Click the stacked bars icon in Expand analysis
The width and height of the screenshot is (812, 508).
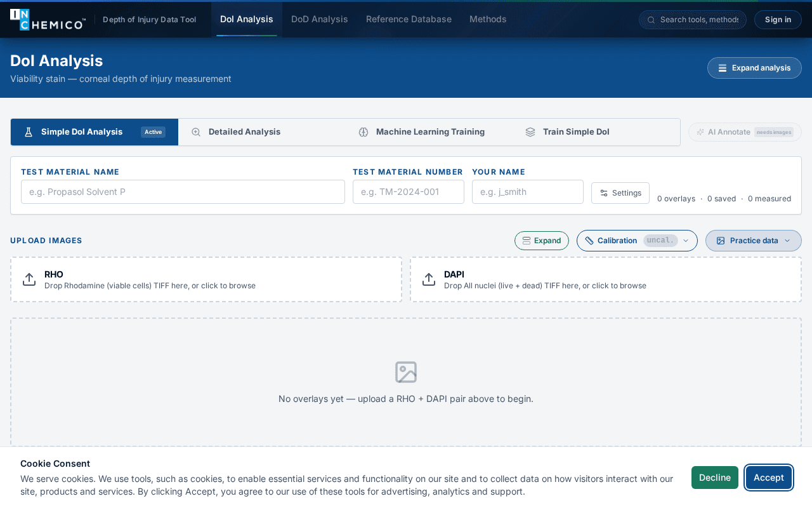point(723,68)
